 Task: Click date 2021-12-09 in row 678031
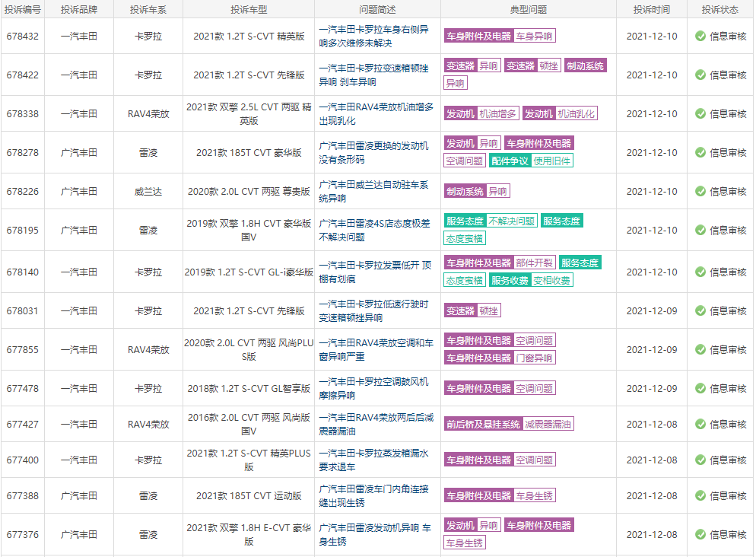click(652, 311)
